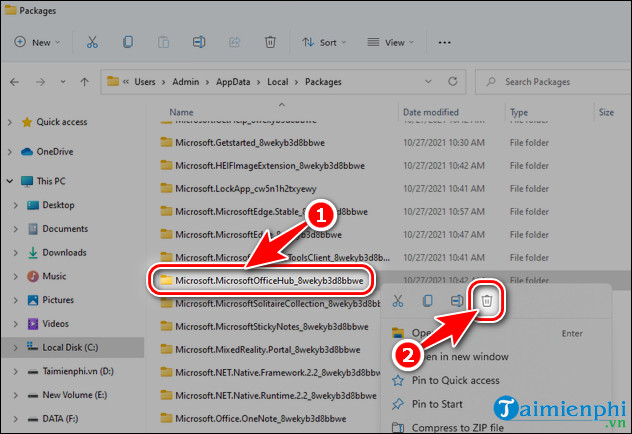Refresh the Packages folder view
Image resolution: width=632 pixels, height=434 pixels.
coord(453,82)
